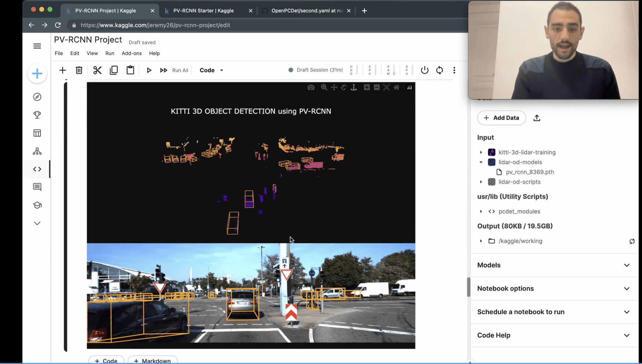Screen dimensions: 642x364
Task: Click the power off session icon
Action: pyautogui.click(x=425, y=70)
